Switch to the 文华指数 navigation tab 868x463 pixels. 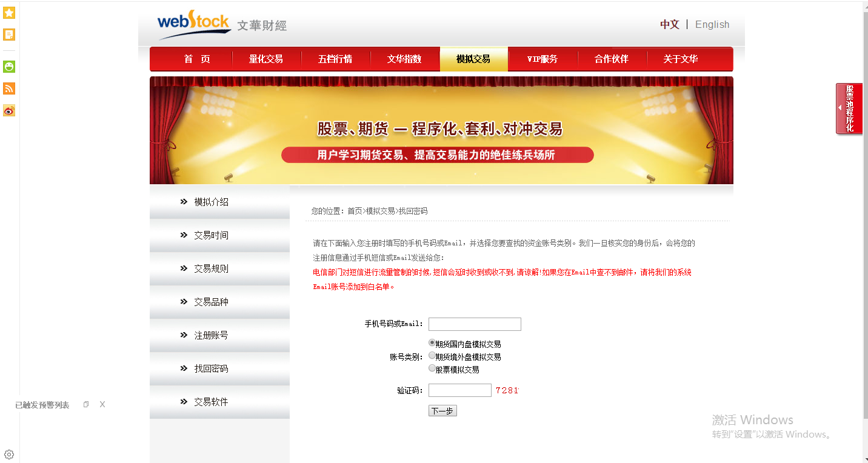click(404, 59)
